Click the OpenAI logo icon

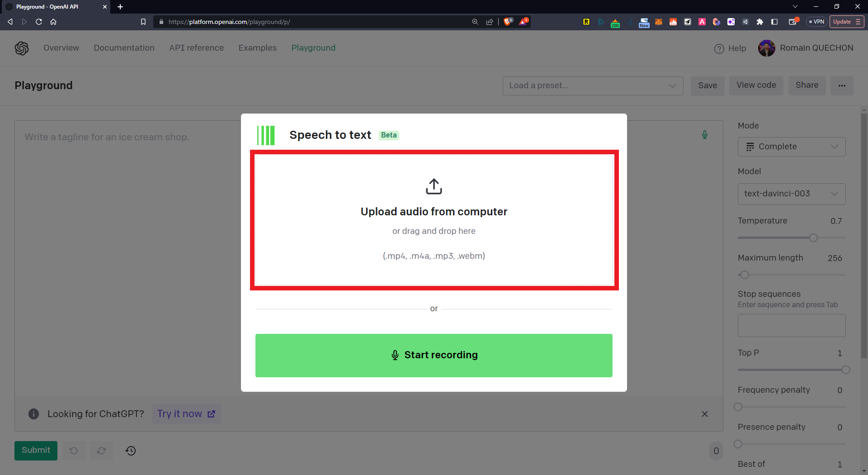click(22, 48)
